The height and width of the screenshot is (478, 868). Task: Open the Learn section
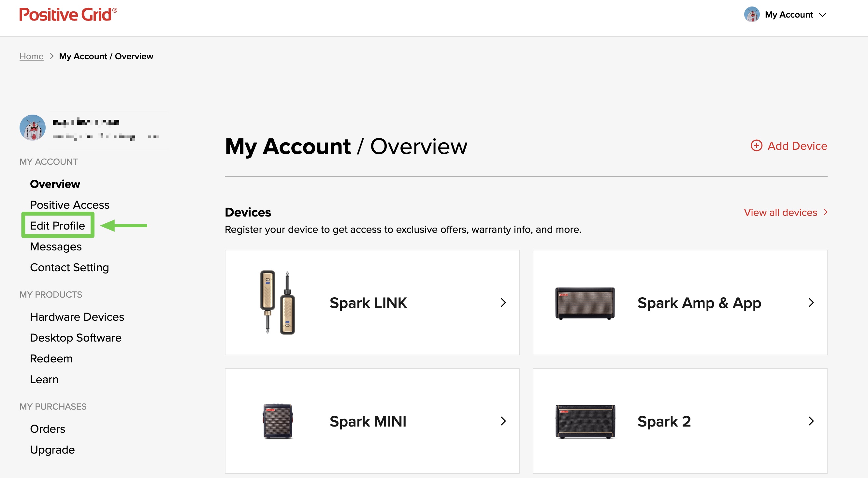[x=44, y=380]
